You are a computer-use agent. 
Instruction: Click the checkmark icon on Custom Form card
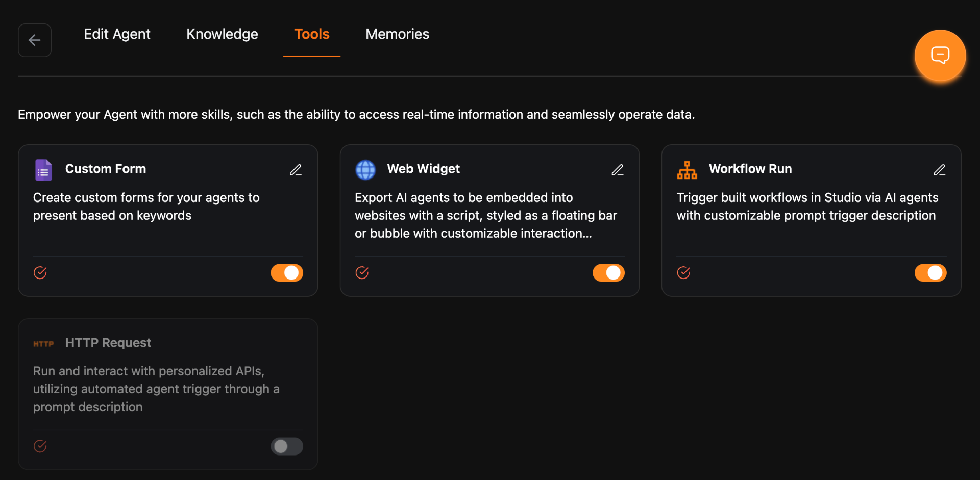click(40, 272)
